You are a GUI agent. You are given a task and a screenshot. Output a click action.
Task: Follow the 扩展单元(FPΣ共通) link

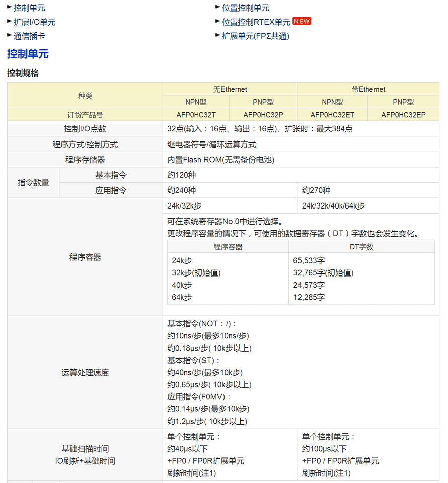pyautogui.click(x=256, y=36)
